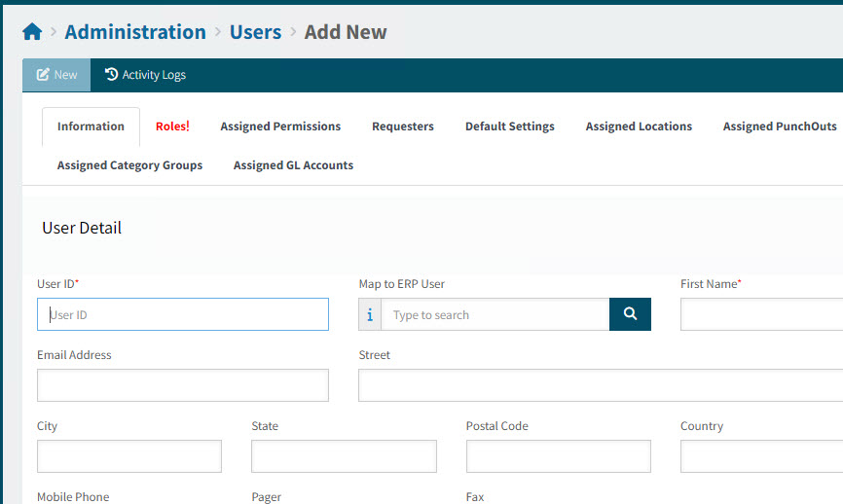Open the Assigned Category Groups tab

click(x=129, y=165)
